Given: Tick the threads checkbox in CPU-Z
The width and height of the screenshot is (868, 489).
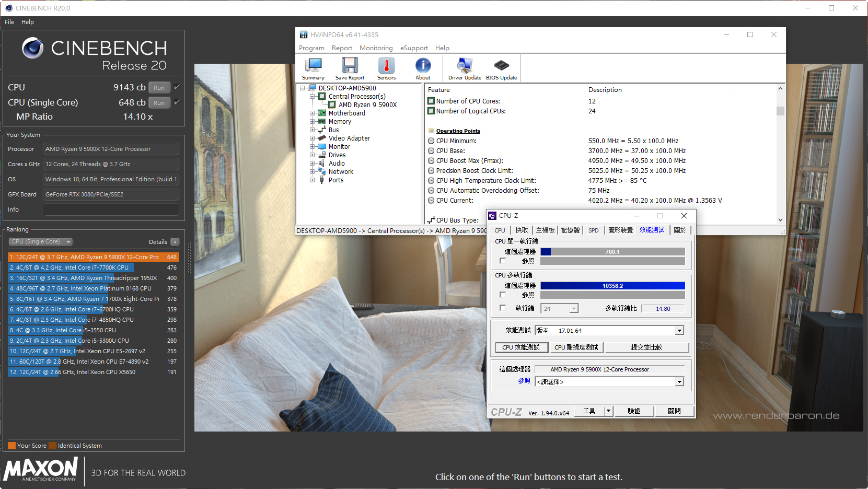Looking at the screenshot, I should (503, 308).
